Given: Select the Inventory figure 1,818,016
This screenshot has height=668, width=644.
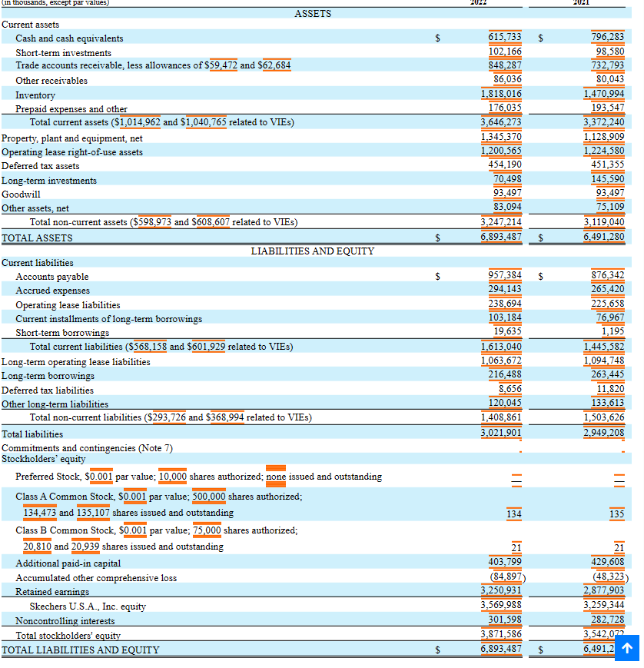Looking at the screenshot, I should click(x=502, y=94).
